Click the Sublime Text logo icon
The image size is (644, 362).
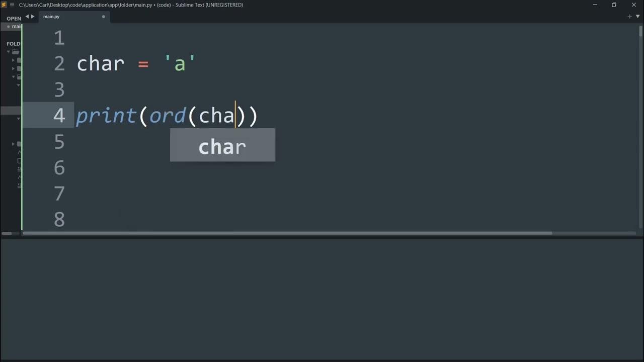click(4, 5)
